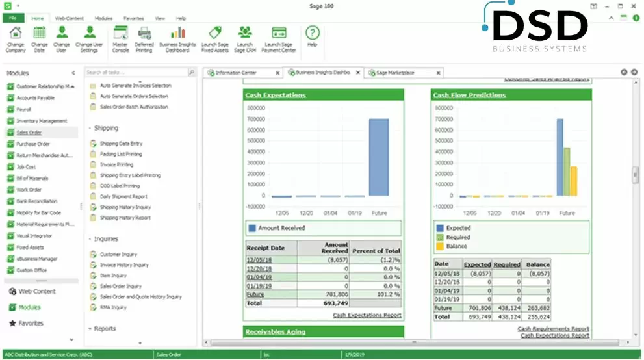Click the Required column header link

tap(507, 264)
